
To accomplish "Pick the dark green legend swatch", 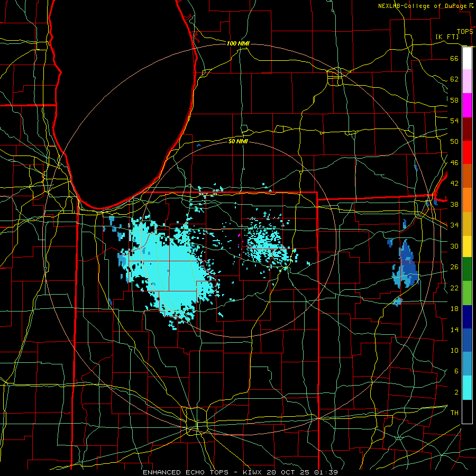I will coord(467,270).
